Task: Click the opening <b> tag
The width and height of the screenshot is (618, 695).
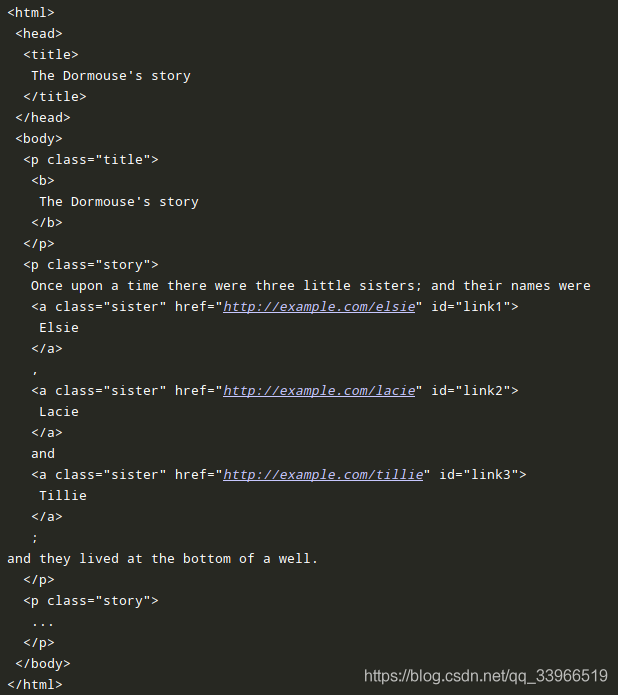Action: click(43, 181)
